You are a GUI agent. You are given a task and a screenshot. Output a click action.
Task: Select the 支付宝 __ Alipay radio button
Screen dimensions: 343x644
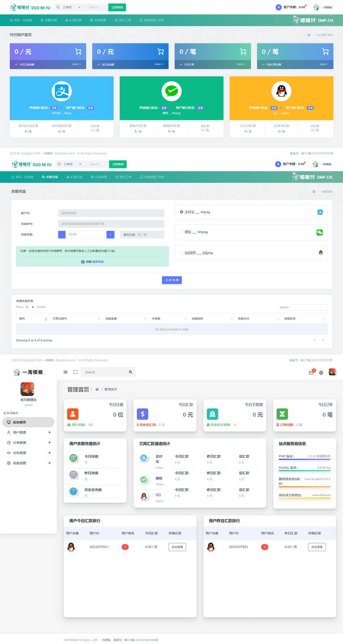(181, 212)
